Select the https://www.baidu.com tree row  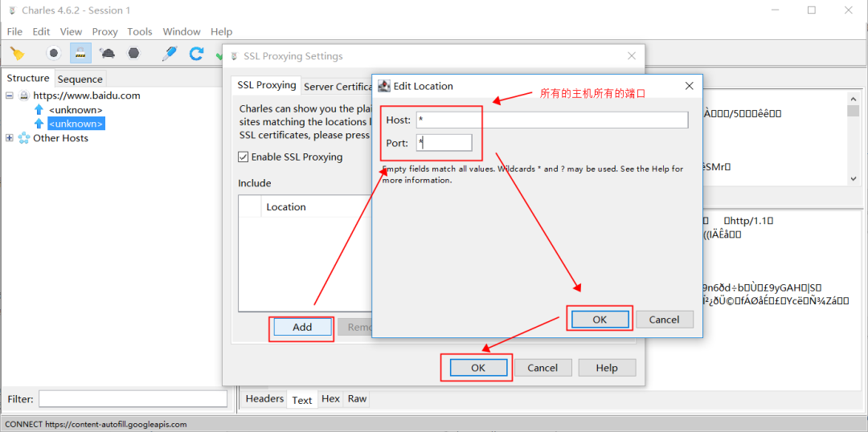86,96
